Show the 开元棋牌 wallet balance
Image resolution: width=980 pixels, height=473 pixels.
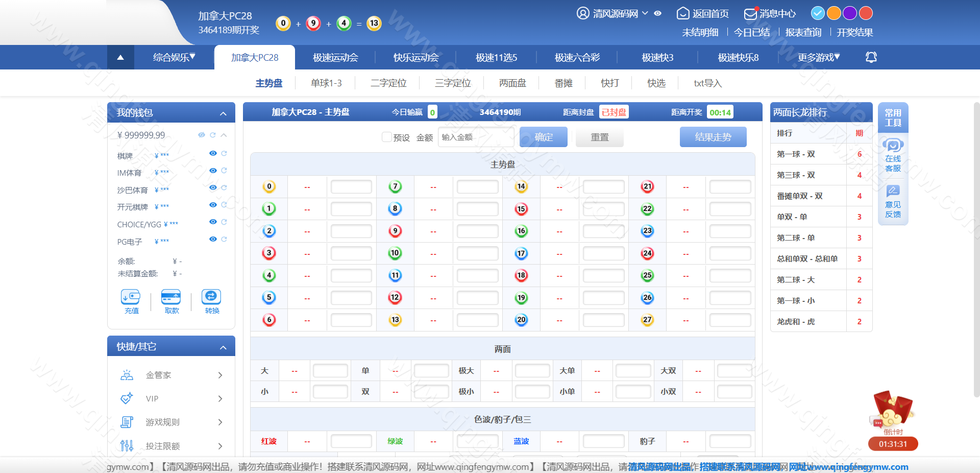213,205
